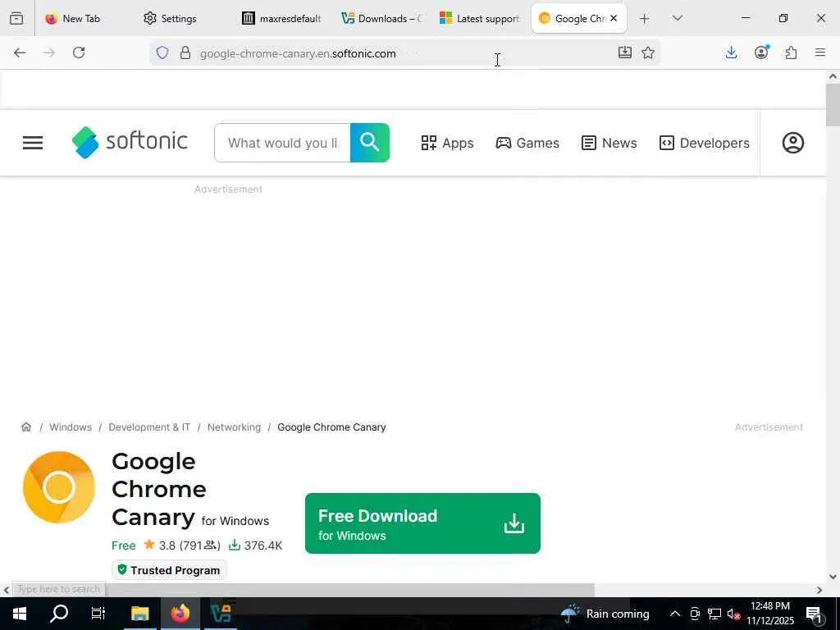Open Firefox downloads panel

pyautogui.click(x=731, y=52)
